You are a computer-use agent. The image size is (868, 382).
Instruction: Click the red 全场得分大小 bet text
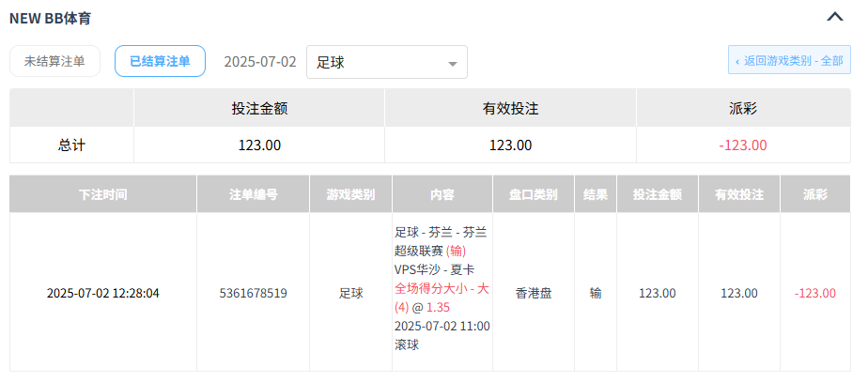point(442,288)
